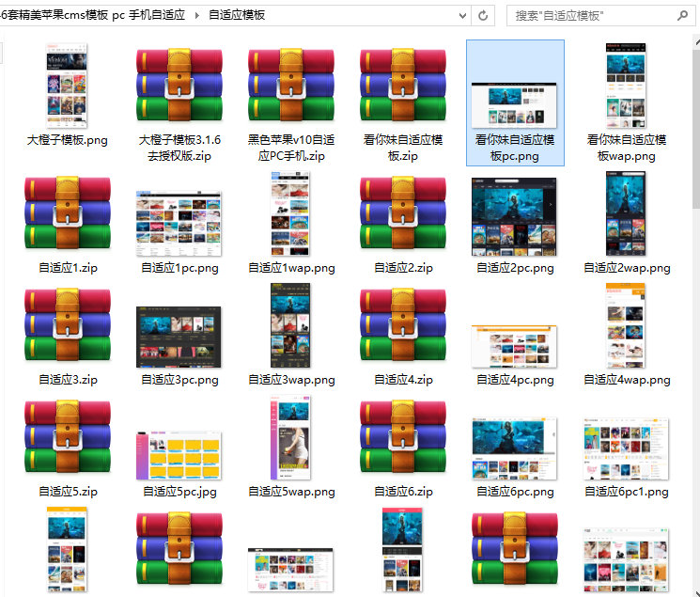Click the 自适应5pc.jpg file name label
Screen dimensions: 700x597
[179, 492]
